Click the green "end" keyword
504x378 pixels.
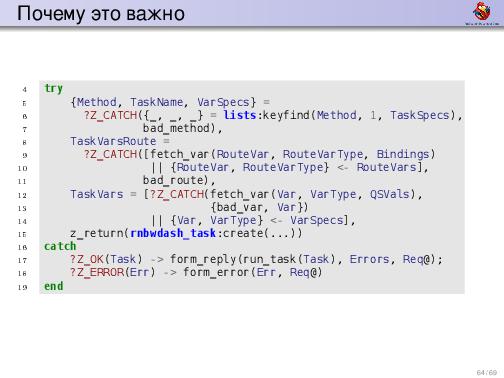pos(54,286)
